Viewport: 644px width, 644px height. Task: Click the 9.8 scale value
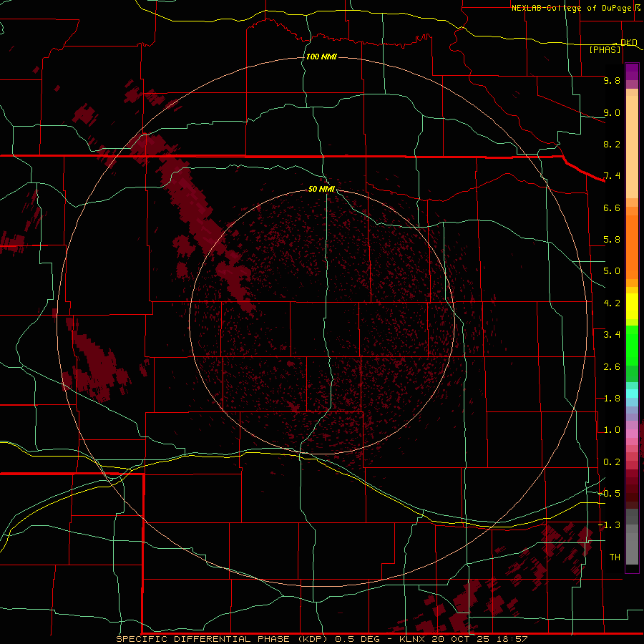612,80
